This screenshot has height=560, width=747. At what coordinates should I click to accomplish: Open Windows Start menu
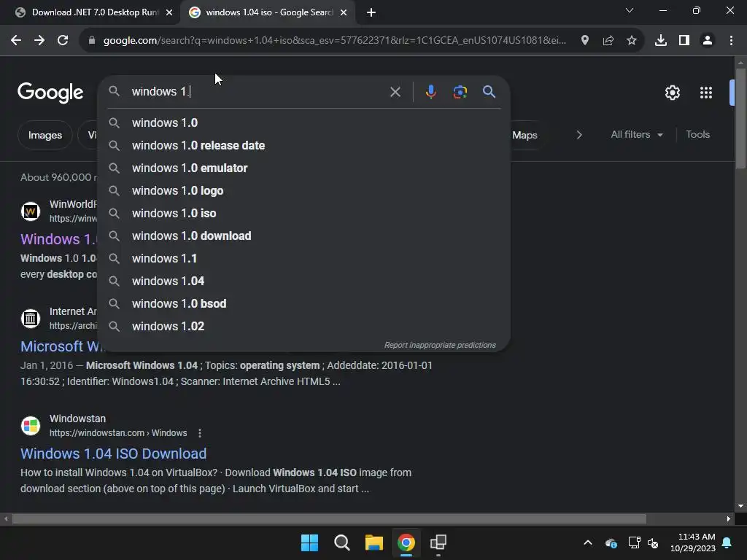[309, 542]
